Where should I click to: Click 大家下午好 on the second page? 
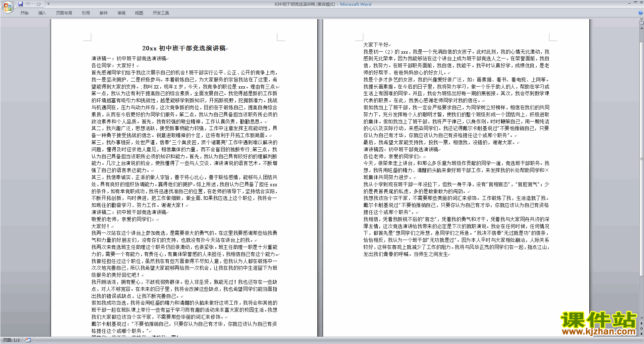(376, 45)
